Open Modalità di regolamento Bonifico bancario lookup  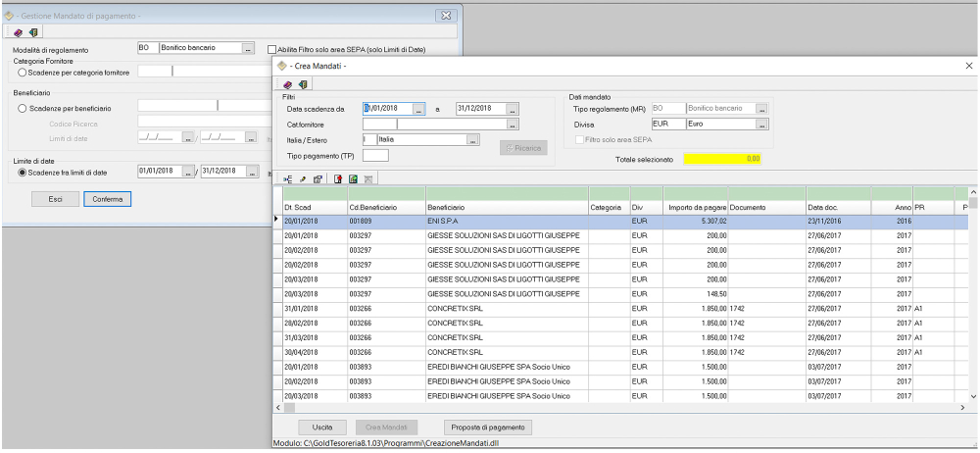[249, 48]
